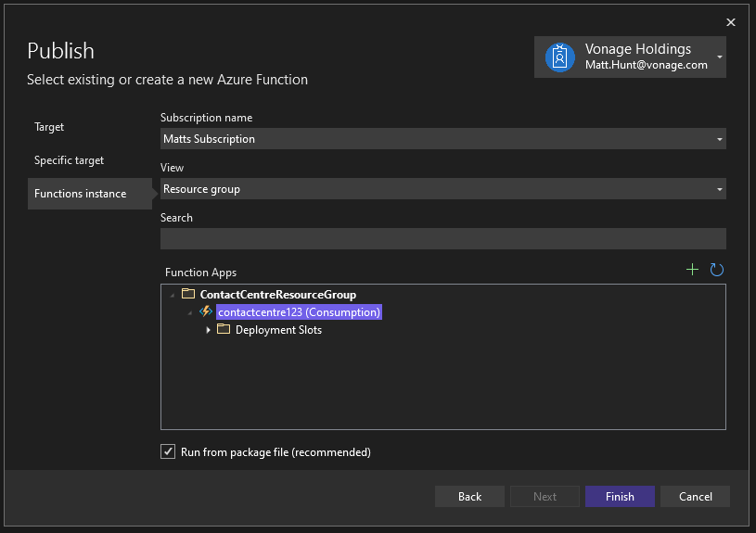Select contactcentre123 (Consumption) function app
The image size is (756, 533).
click(299, 311)
